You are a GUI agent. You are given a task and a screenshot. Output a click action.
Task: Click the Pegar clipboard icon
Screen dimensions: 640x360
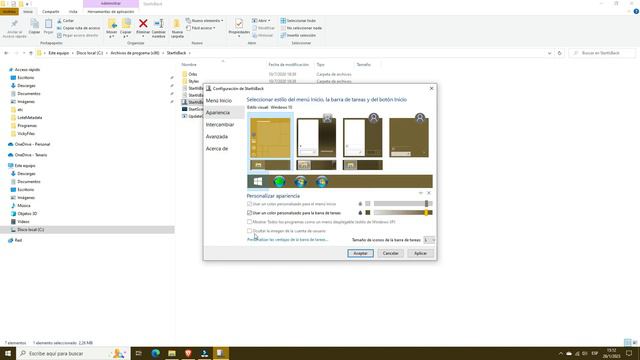click(x=48, y=24)
